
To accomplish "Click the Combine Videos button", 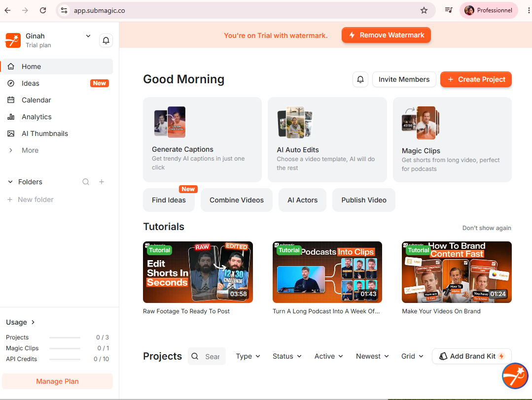I will 237,200.
